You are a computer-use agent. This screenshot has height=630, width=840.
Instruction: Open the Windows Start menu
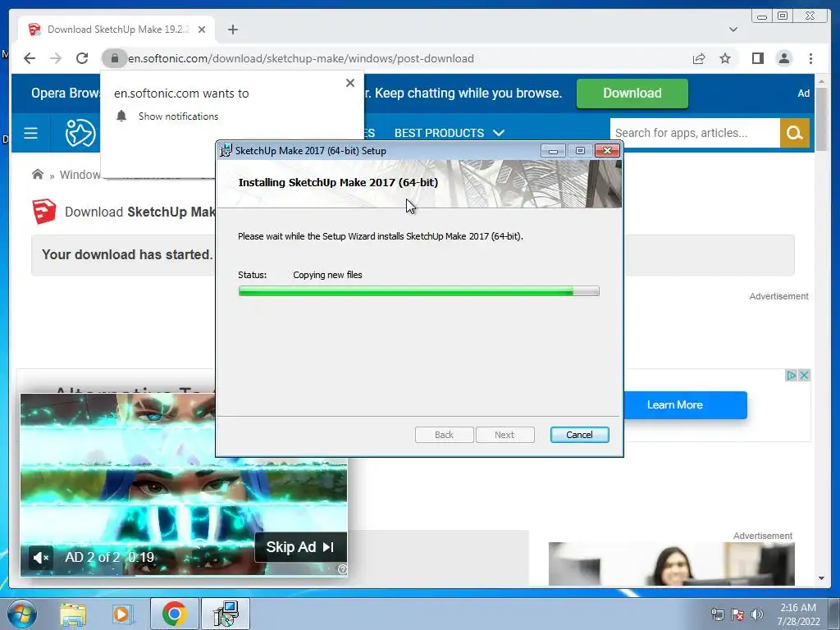pos(21,614)
